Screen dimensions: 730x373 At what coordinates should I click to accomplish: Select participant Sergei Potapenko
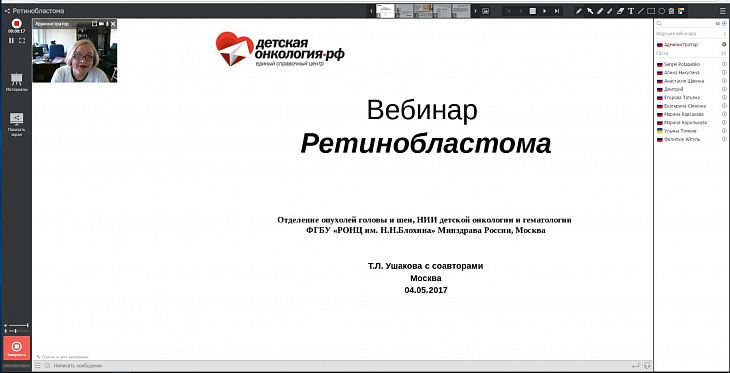coord(682,64)
